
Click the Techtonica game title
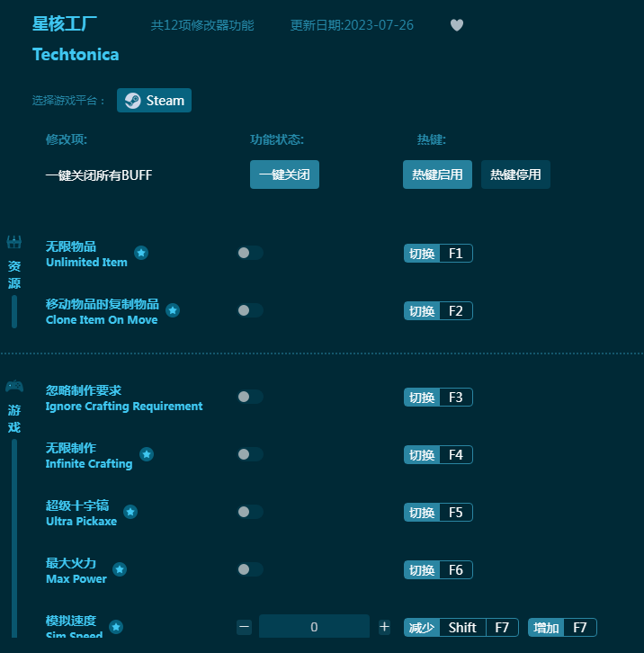point(76,55)
